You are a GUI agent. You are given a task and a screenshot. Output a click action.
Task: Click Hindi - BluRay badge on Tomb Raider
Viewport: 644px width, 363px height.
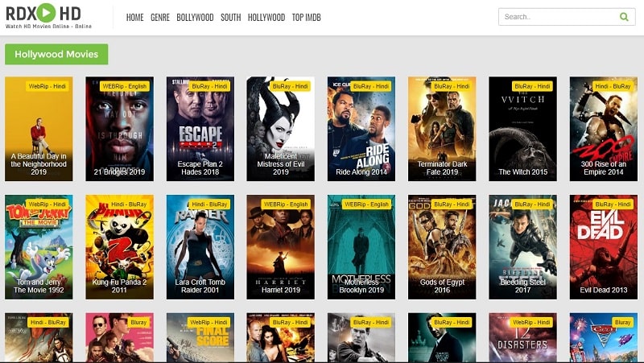click(209, 204)
